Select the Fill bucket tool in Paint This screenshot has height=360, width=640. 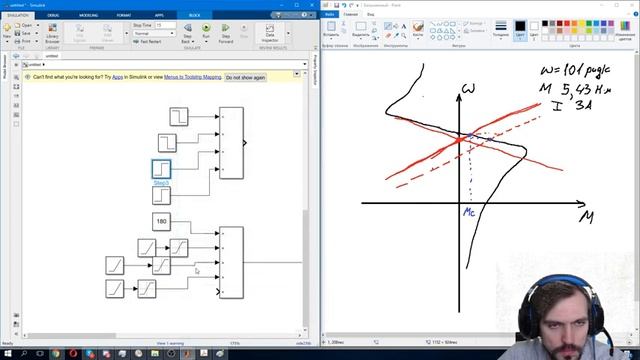(396, 26)
